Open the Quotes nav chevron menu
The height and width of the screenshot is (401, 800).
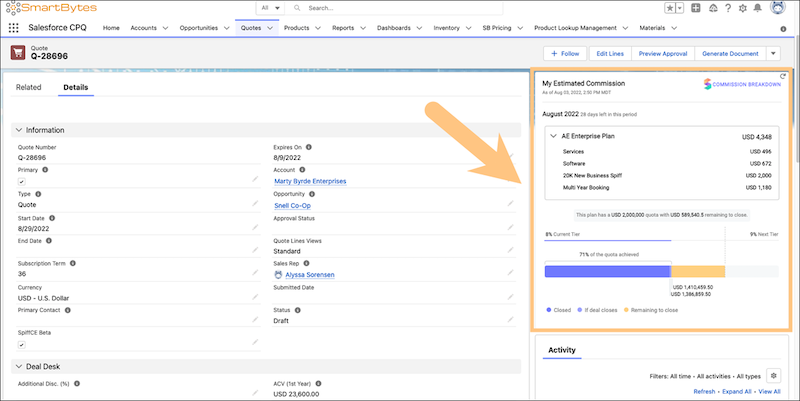pyautogui.click(x=270, y=28)
